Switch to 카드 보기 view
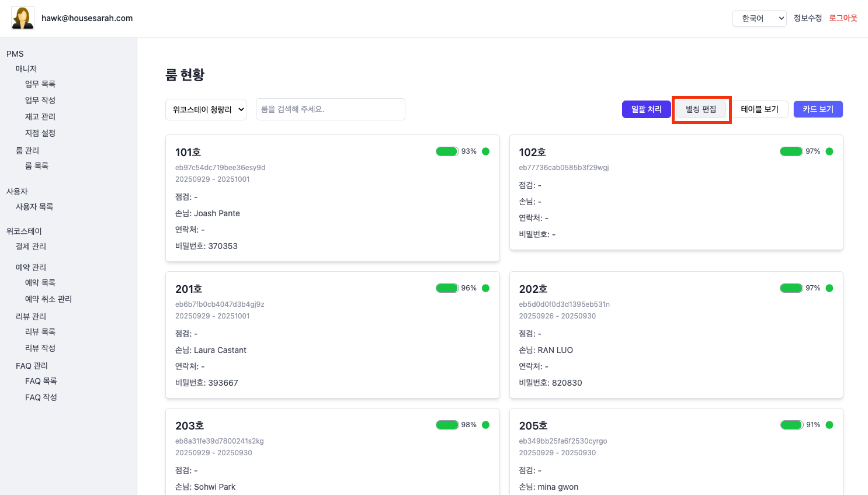Image resolution: width=868 pixels, height=495 pixels. [x=818, y=109]
